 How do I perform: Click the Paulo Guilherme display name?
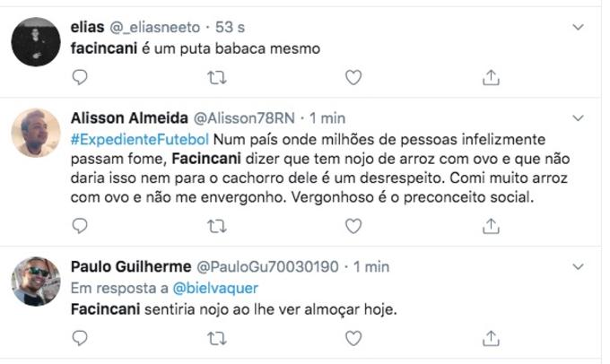tap(128, 266)
